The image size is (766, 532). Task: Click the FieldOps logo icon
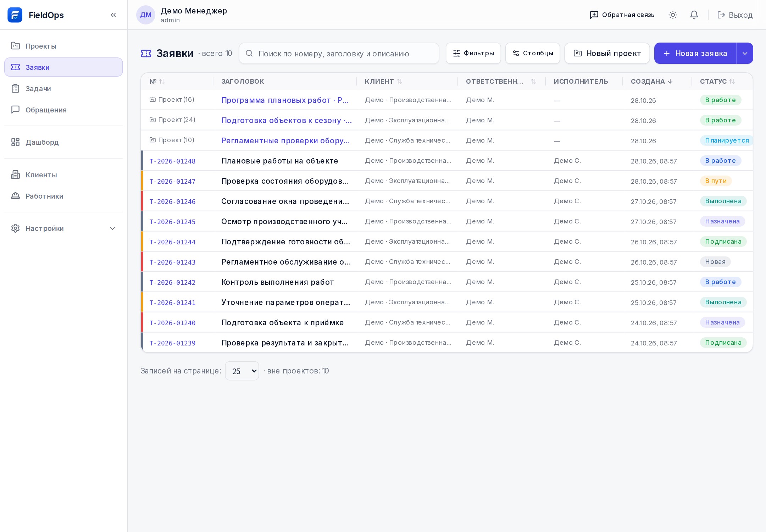point(15,15)
